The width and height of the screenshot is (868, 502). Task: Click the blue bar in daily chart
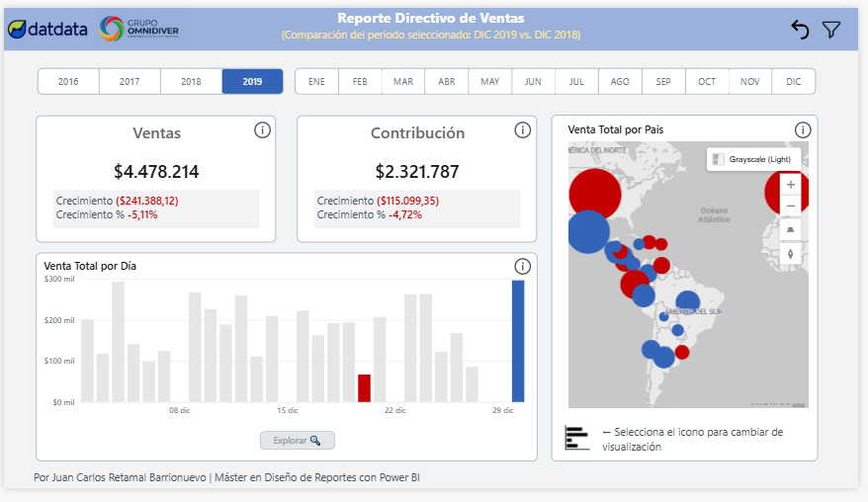click(x=518, y=341)
